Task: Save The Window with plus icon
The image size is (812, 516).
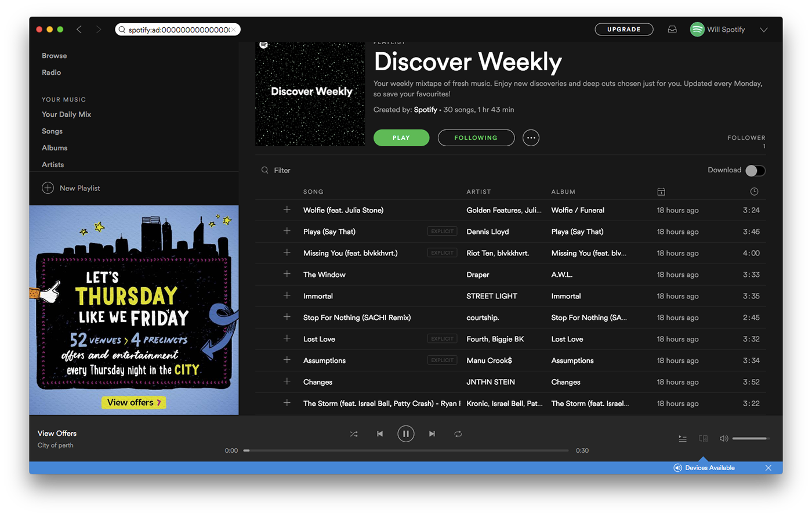Action: pos(287,274)
